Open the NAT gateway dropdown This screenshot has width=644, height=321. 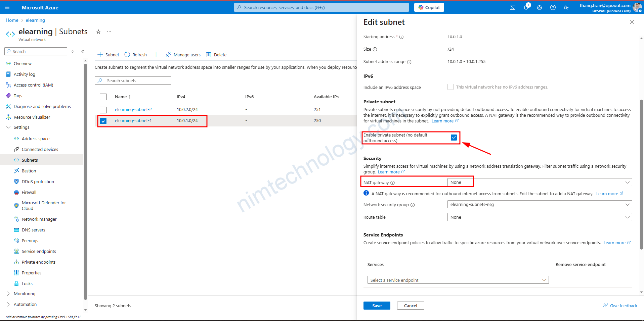(540, 182)
